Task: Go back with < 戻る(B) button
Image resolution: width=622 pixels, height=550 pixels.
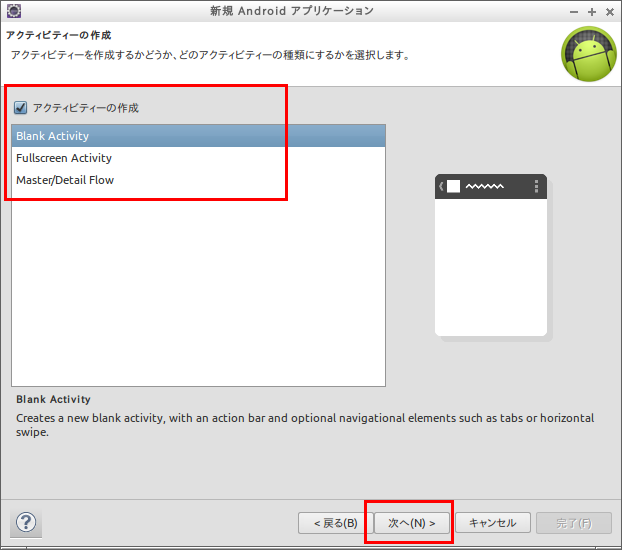Action: 336,523
